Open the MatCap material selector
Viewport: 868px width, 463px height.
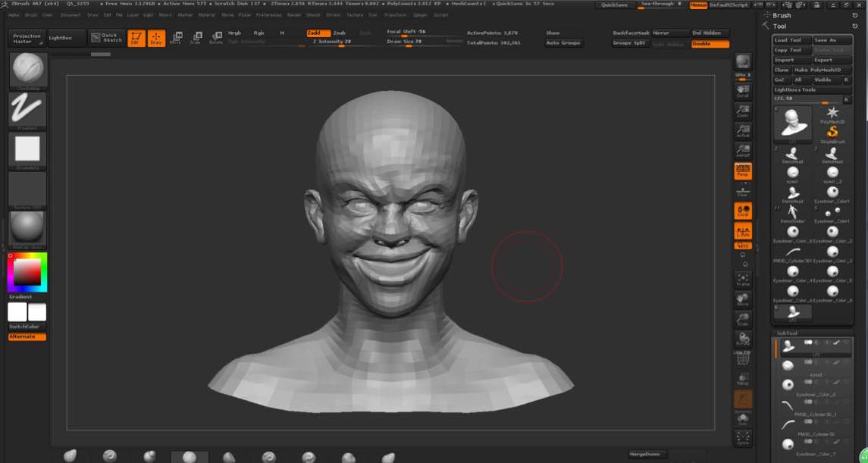tap(28, 230)
